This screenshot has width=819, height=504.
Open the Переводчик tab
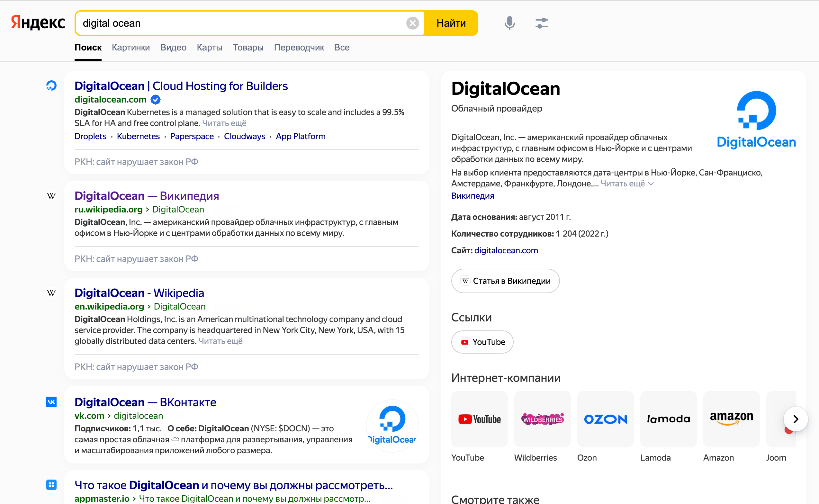click(299, 47)
